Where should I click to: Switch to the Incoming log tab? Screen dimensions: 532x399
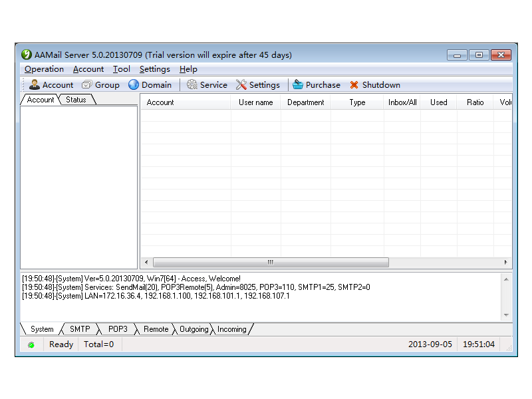pos(231,329)
